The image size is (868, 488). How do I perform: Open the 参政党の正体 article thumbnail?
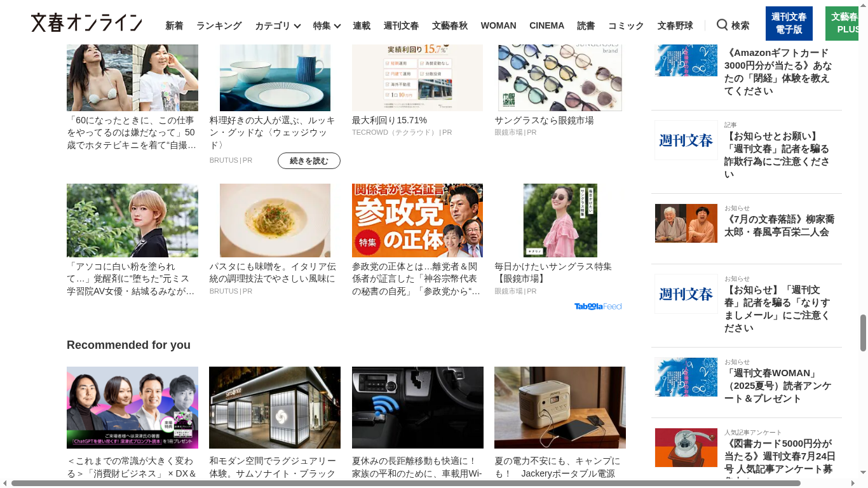pos(417,220)
